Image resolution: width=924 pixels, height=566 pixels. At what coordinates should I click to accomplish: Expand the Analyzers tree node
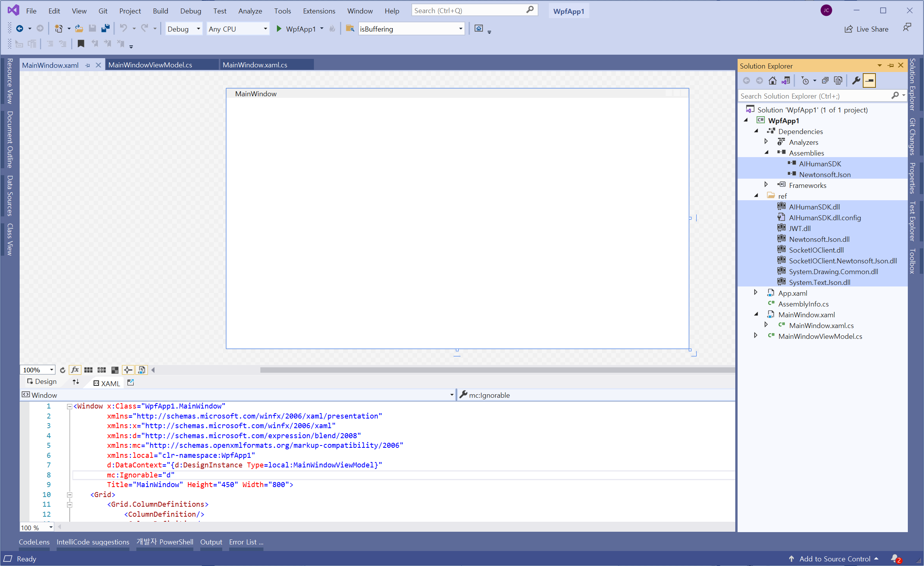tap(766, 142)
